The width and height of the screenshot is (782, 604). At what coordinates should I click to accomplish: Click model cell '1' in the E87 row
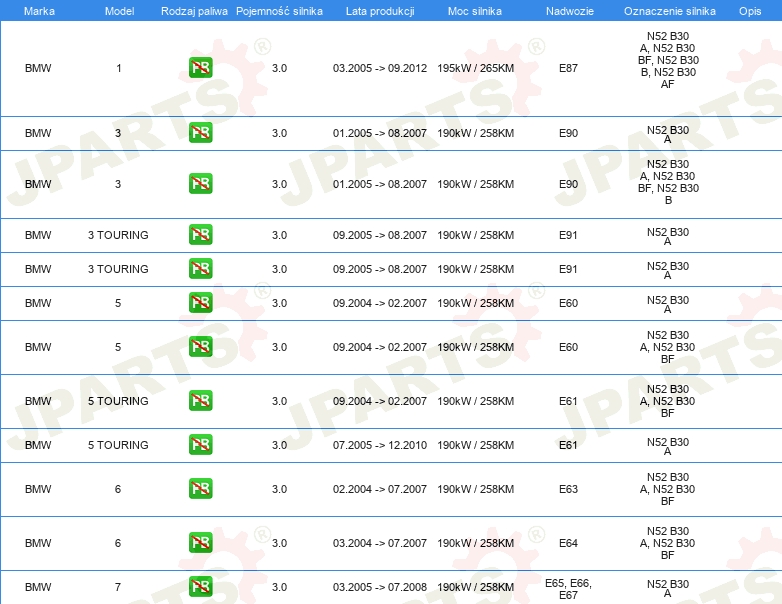[x=119, y=68]
